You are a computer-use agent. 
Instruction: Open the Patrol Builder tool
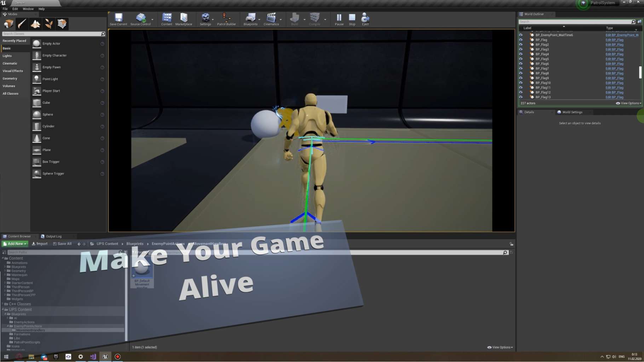(x=226, y=19)
